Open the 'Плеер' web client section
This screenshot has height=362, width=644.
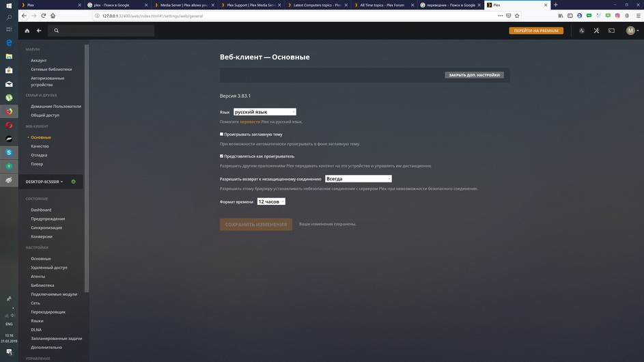coord(37,164)
